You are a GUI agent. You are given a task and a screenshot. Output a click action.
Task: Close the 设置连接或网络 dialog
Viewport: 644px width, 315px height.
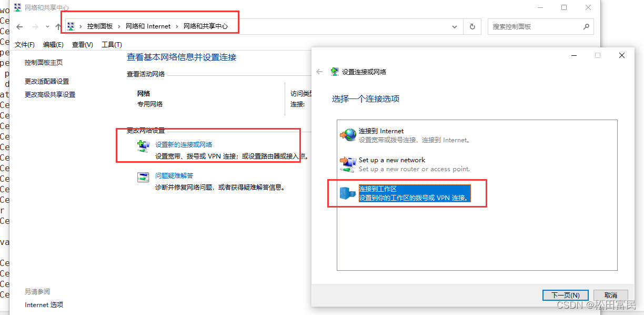pyautogui.click(x=622, y=55)
